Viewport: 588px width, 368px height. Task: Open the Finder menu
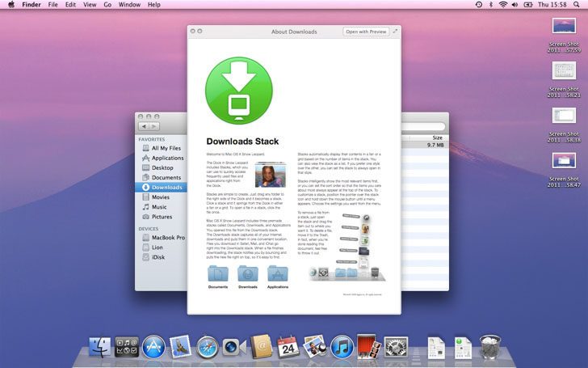(x=31, y=5)
